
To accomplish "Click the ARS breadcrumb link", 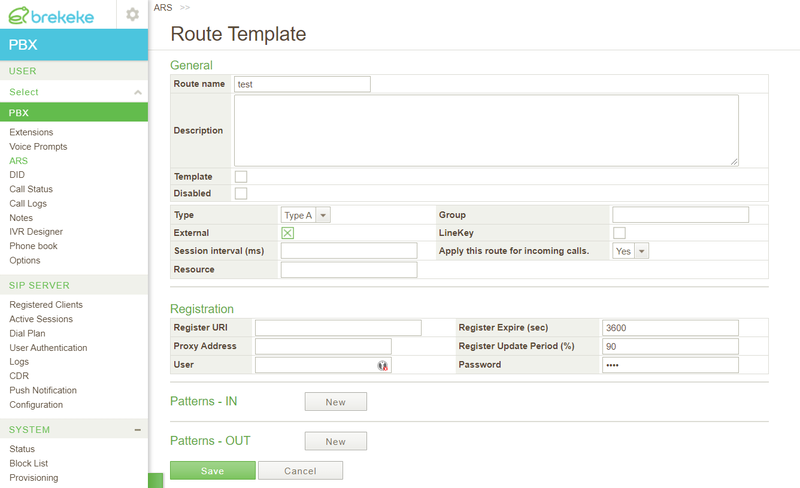I will point(163,8).
